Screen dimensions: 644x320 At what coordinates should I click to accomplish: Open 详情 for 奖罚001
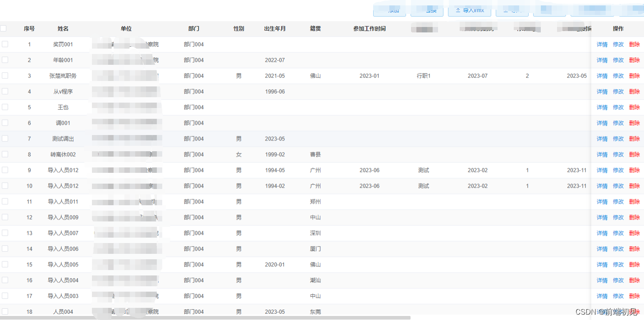(602, 45)
